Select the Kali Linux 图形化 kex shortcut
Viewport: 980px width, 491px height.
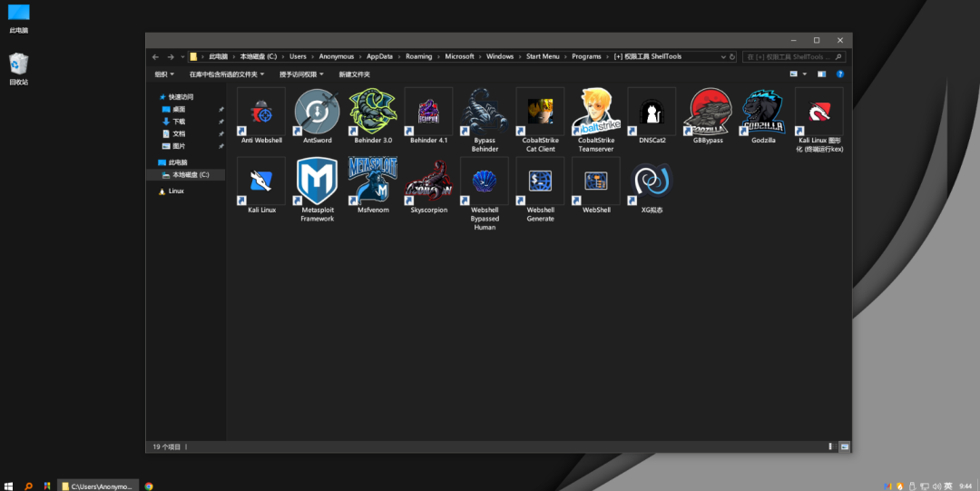pos(819,120)
